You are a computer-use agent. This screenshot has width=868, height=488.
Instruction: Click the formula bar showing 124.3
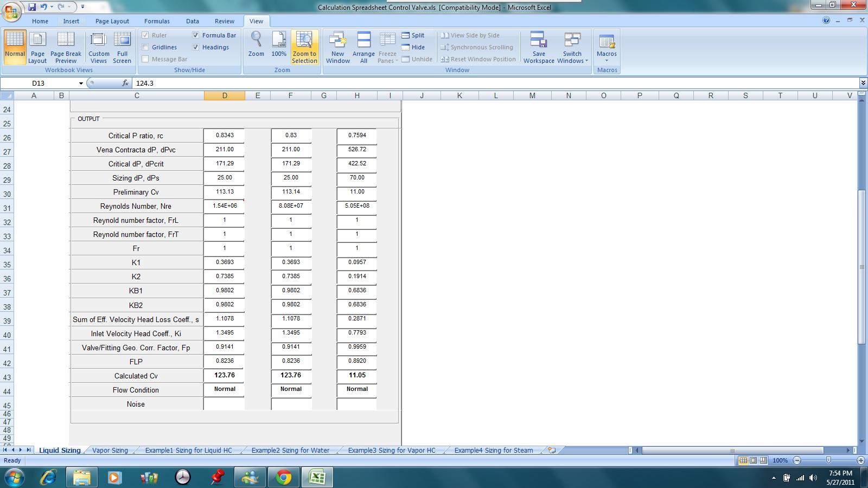[495, 83]
